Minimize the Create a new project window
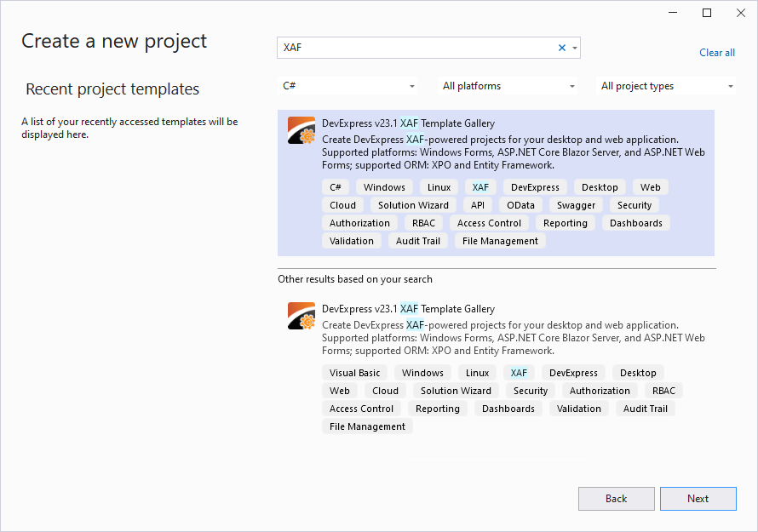 point(673,13)
